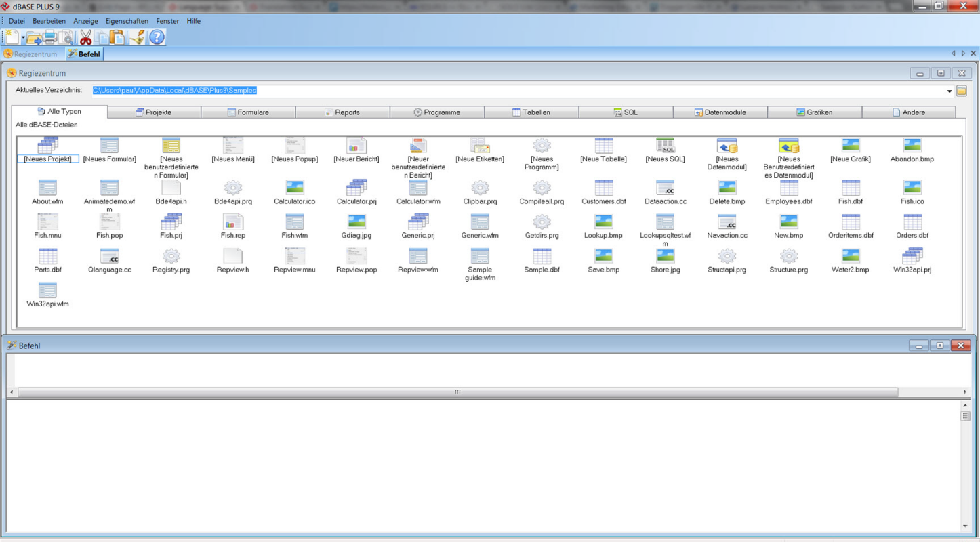The width and height of the screenshot is (980, 542).
Task: Select the Win32api.wfm form icon
Action: (47, 290)
